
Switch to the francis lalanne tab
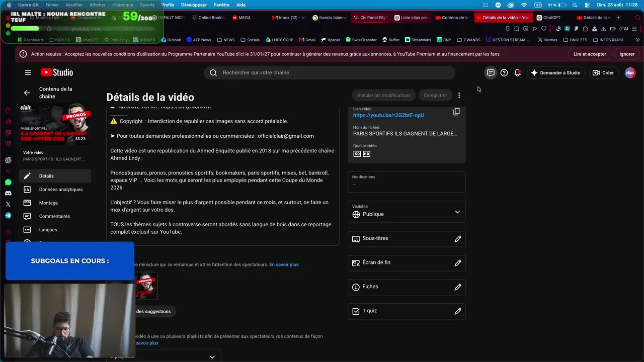click(330, 18)
